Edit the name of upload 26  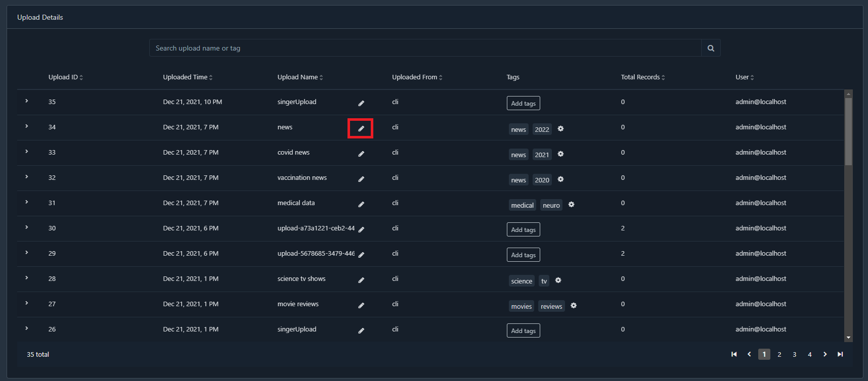pos(361,330)
